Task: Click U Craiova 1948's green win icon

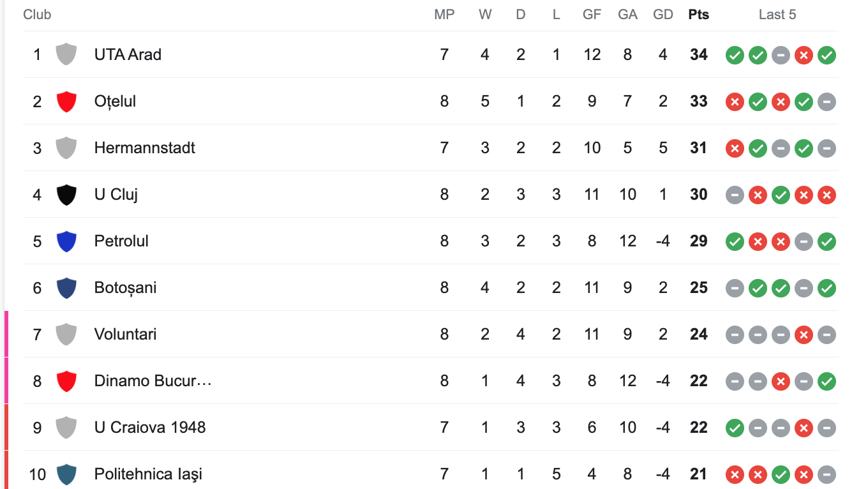Action: coord(735,428)
